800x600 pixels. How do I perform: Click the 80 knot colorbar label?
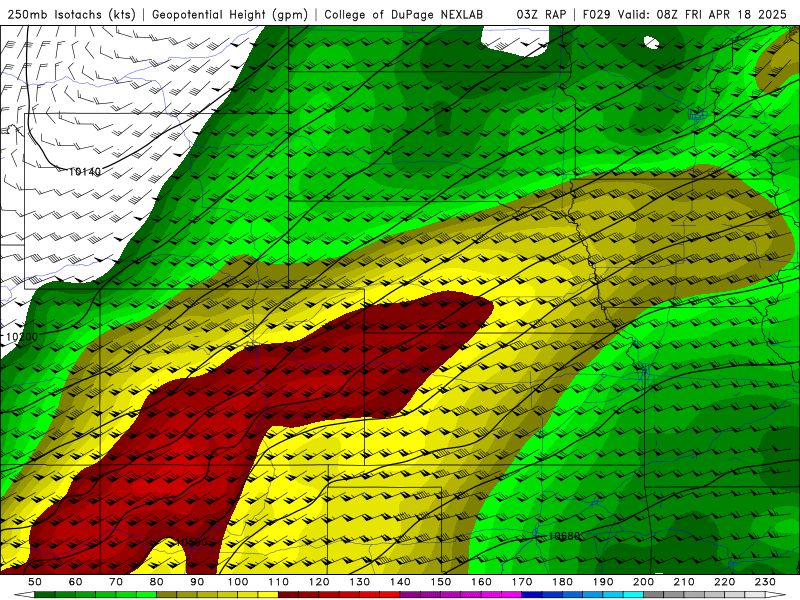point(156,582)
